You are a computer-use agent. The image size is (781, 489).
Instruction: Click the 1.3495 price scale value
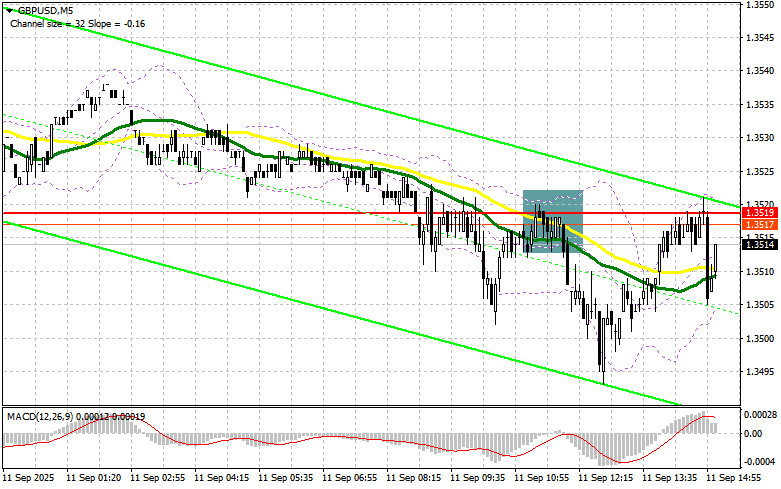click(760, 371)
